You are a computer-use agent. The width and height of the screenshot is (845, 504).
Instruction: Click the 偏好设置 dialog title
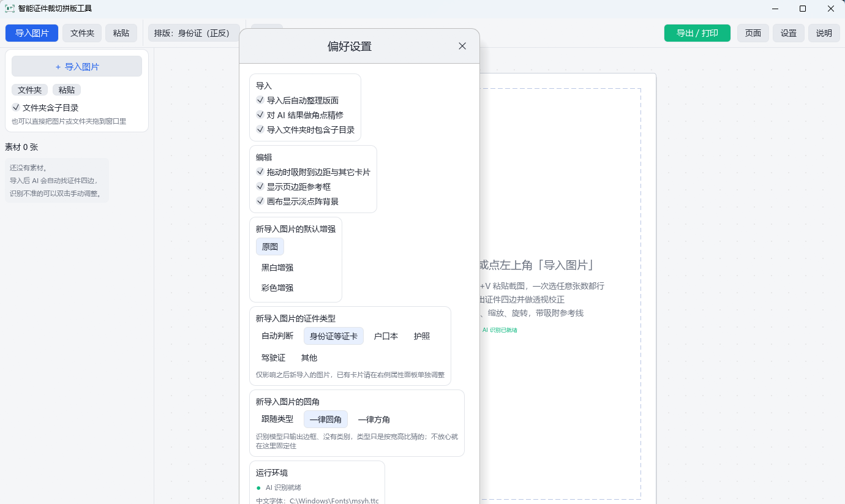[x=350, y=47]
